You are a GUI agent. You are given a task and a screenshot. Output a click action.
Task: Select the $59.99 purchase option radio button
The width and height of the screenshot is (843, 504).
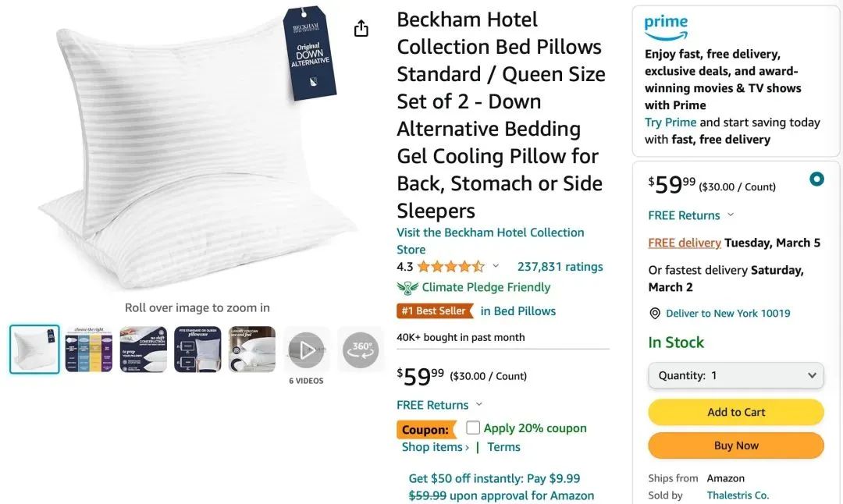coord(816,179)
